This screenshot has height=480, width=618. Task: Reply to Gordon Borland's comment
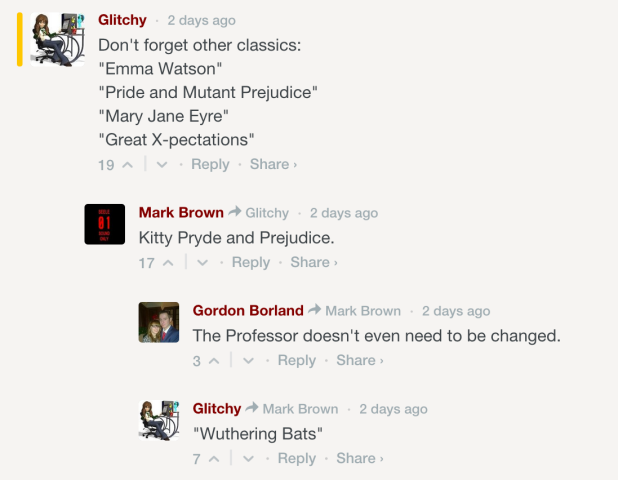coord(296,361)
